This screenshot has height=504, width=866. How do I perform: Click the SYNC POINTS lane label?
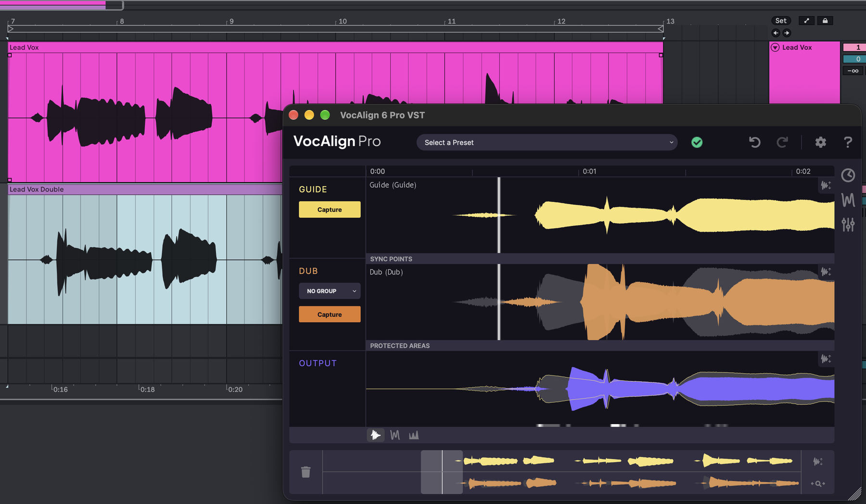point(391,259)
